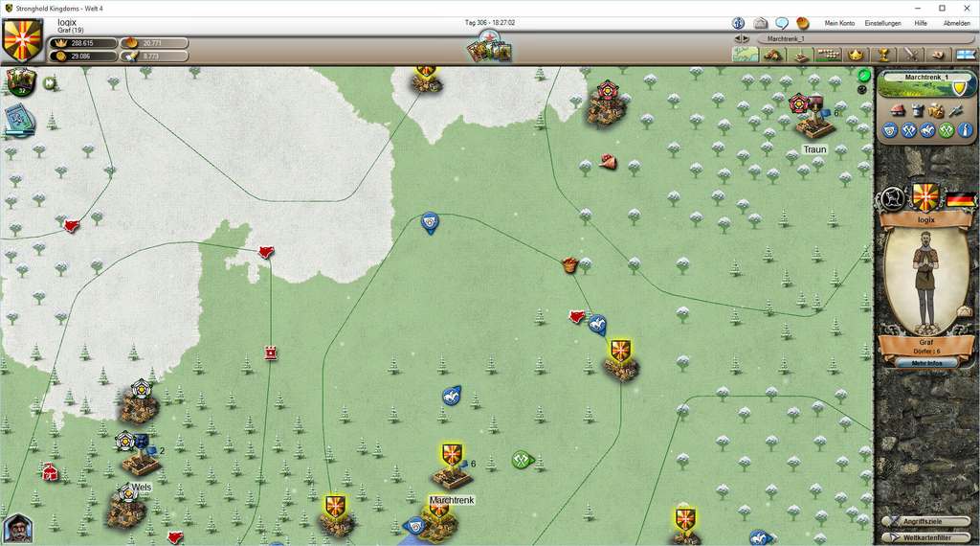Click the dark round indicator below green

coord(862,89)
